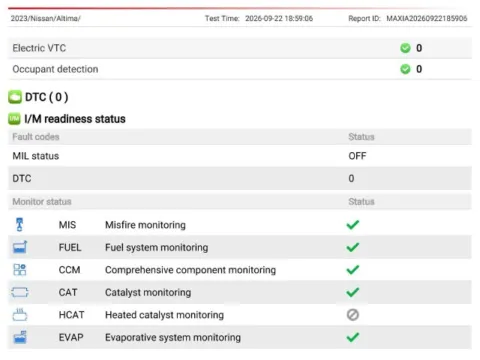Image resolution: width=480 pixels, height=360 pixels.
Task: Click the I/M readiness status icon
Action: coord(14,119)
